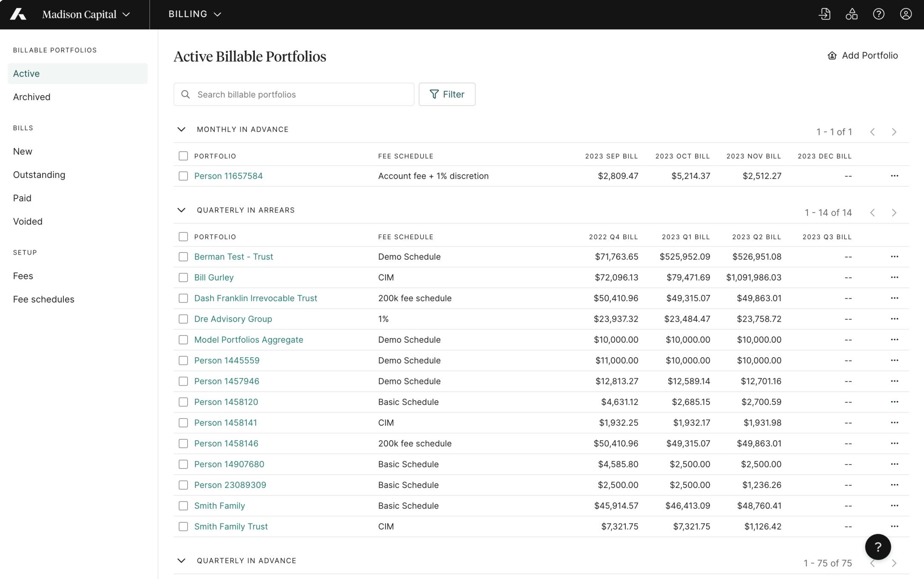Viewport: 924px width, 579px height.
Task: Open the floating help chat bubble
Action: (x=878, y=547)
